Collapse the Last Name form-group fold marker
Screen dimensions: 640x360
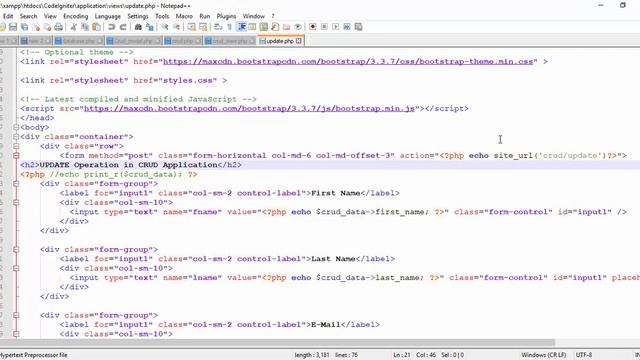coord(16,249)
